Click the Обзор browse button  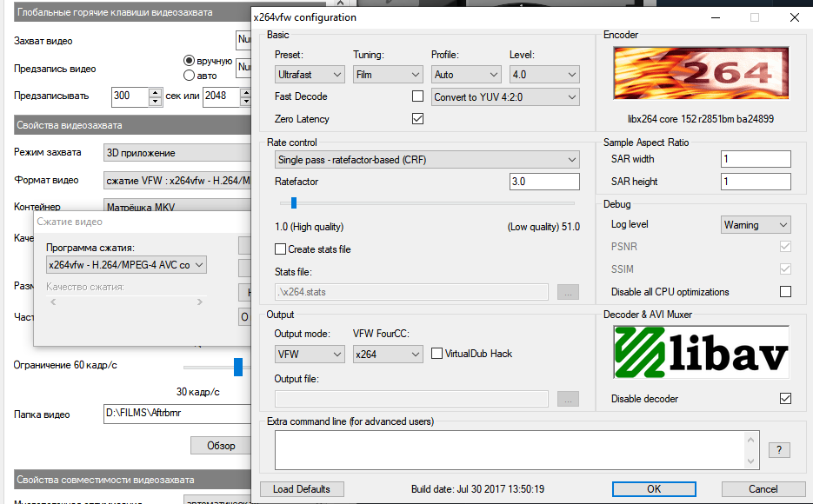coord(221,446)
